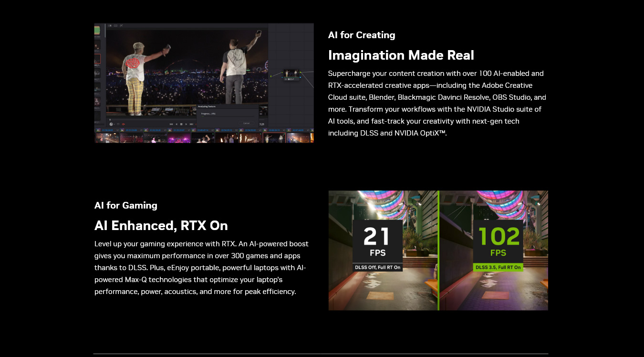Image resolution: width=644 pixels, height=357 pixels.
Task: Jump to last frame in Resolve transport
Action: click(191, 124)
